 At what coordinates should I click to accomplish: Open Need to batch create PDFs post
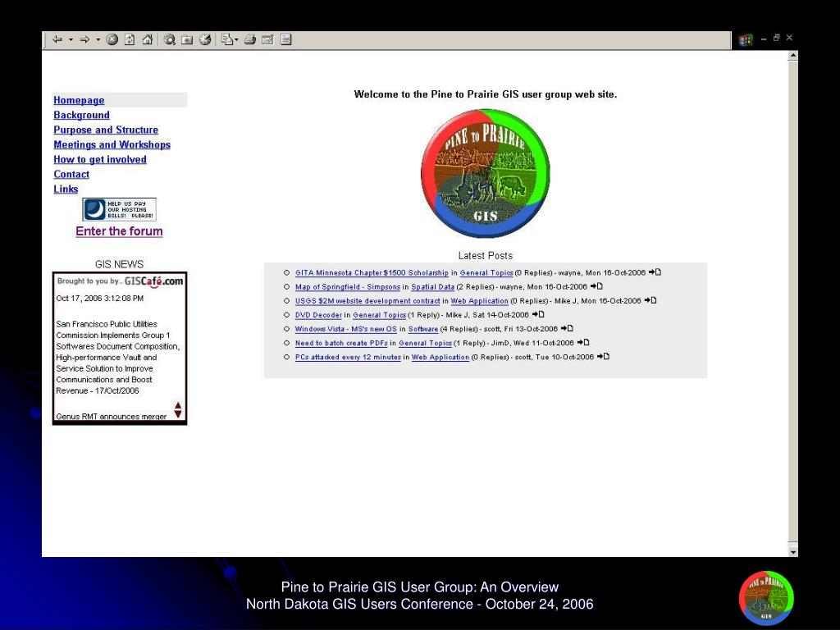pos(341,343)
